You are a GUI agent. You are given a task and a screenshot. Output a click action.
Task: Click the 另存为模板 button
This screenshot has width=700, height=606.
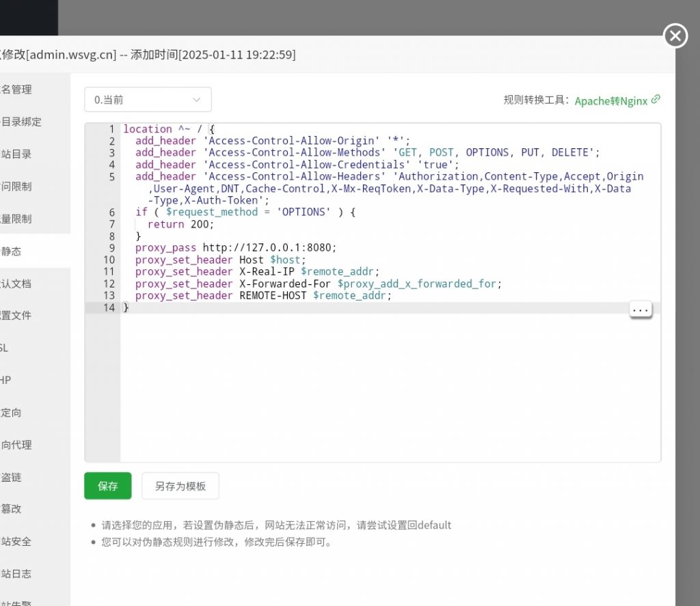[180, 486]
